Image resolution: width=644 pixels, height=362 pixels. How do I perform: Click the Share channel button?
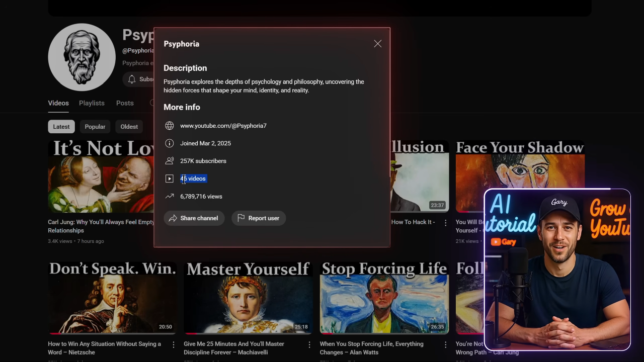tap(194, 218)
